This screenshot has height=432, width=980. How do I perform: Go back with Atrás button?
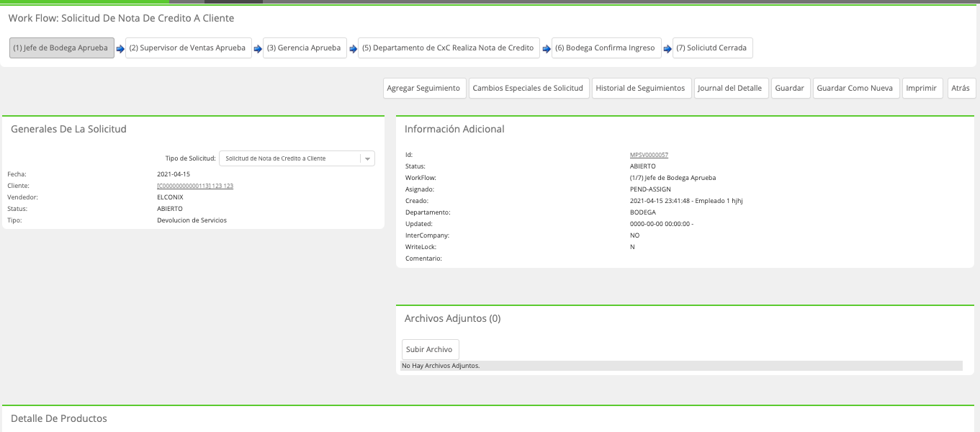point(961,88)
